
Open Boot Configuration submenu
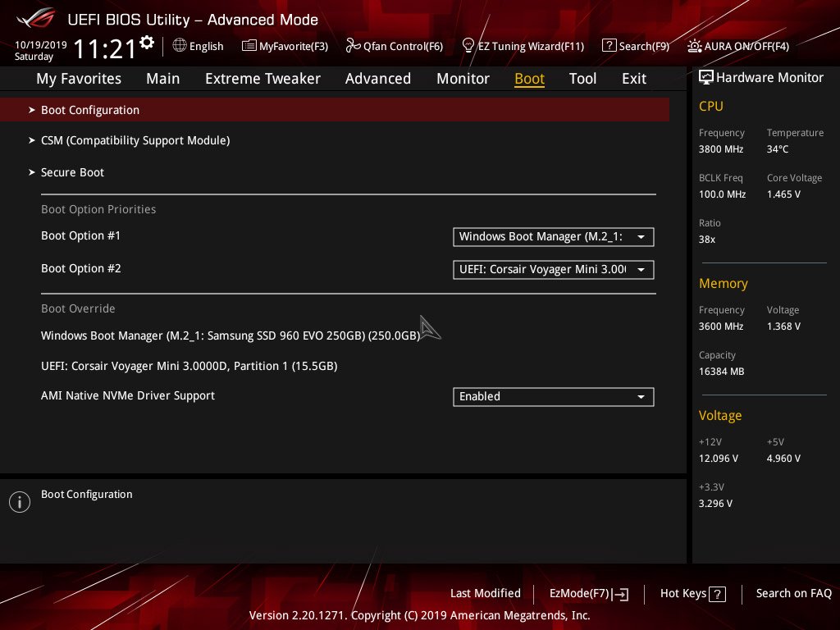[x=335, y=110]
